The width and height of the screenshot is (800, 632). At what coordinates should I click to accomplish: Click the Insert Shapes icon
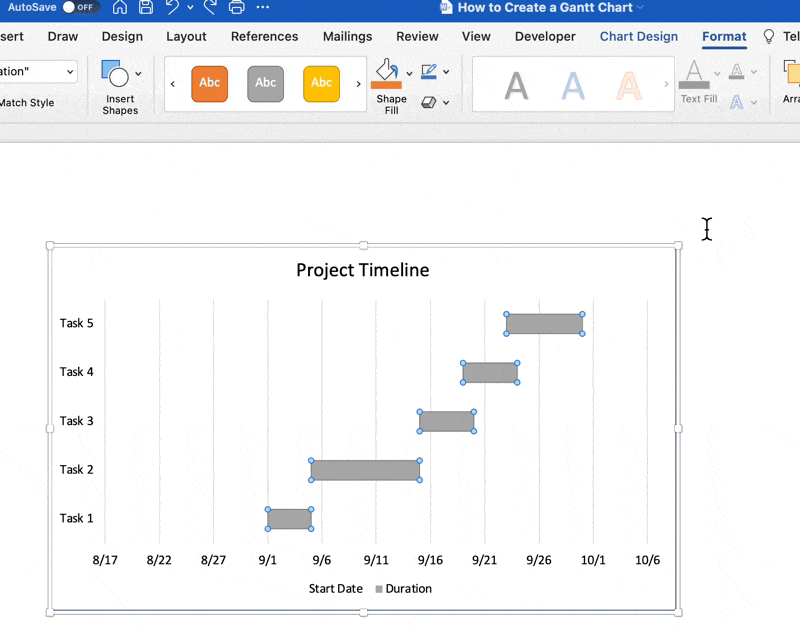point(115,74)
